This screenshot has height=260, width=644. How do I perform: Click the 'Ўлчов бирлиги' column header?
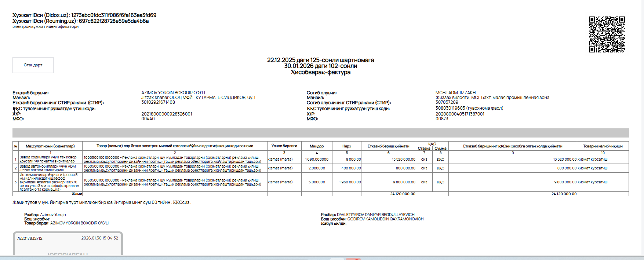284,146
